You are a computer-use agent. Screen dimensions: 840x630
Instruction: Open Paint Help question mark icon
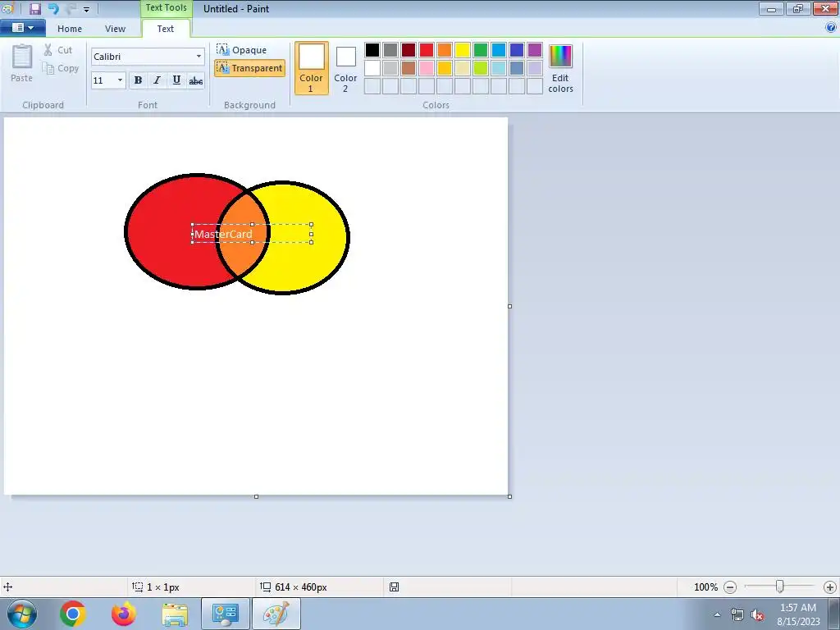pos(830,28)
